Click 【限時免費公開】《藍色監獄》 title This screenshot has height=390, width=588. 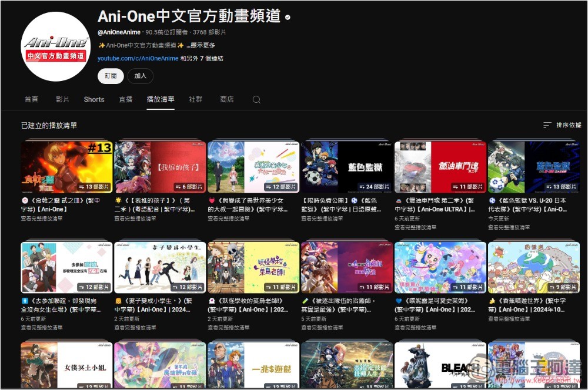click(x=341, y=205)
